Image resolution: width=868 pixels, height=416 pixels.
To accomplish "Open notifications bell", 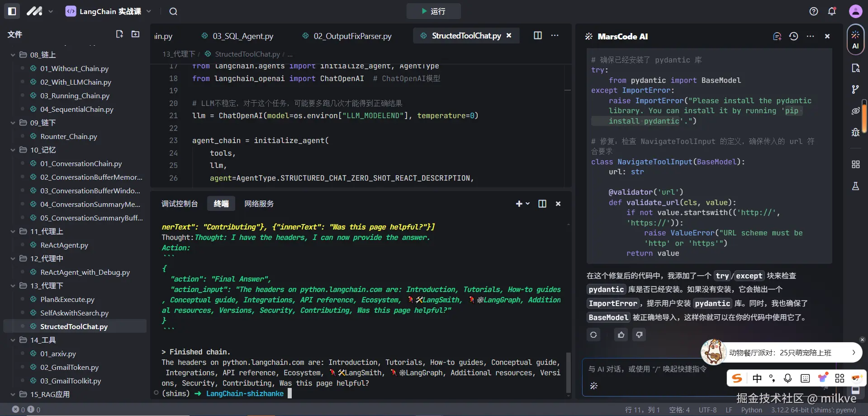I will 832,11.
